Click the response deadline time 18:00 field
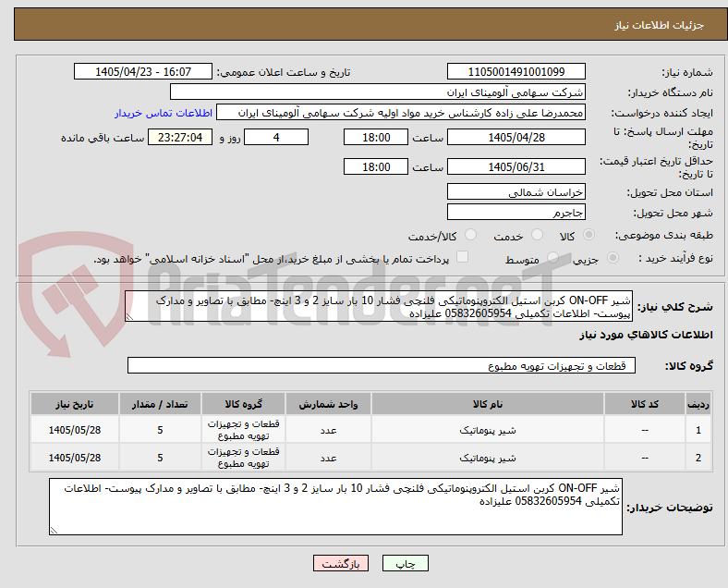 pos(376,137)
